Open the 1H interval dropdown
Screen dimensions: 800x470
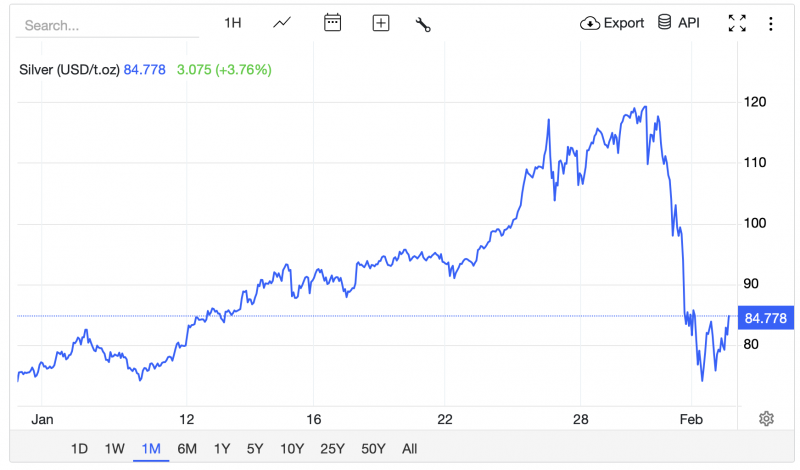point(232,23)
